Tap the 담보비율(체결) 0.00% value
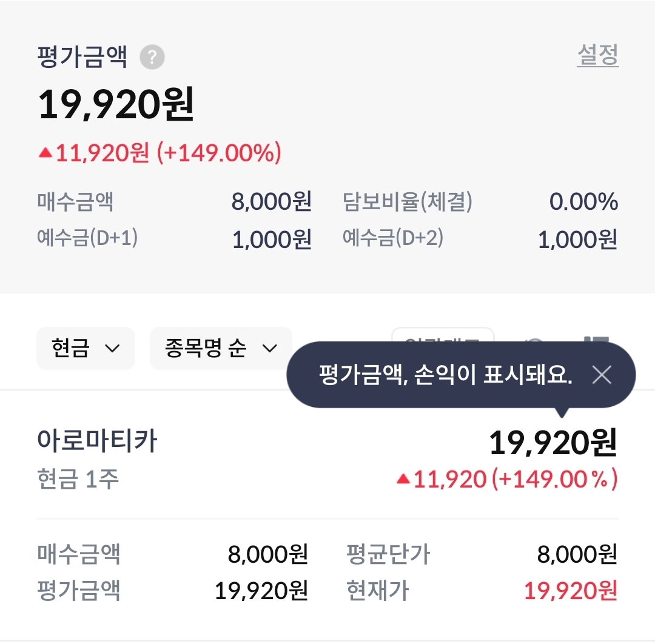This screenshot has width=655, height=644. click(x=583, y=202)
